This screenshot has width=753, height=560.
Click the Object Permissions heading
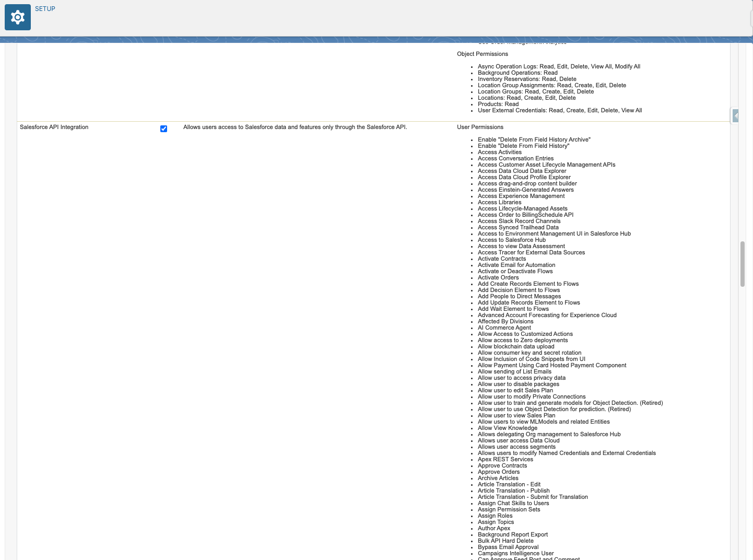(482, 54)
